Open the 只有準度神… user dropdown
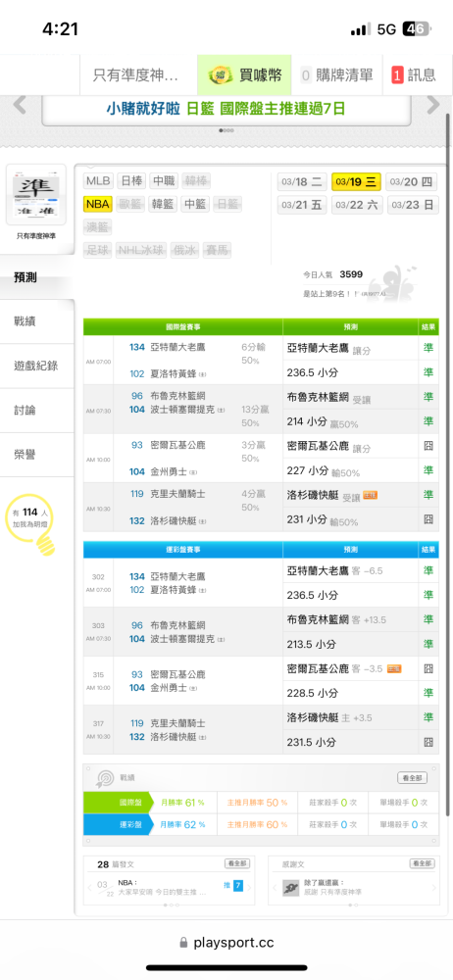The width and height of the screenshot is (453, 980). (x=138, y=75)
